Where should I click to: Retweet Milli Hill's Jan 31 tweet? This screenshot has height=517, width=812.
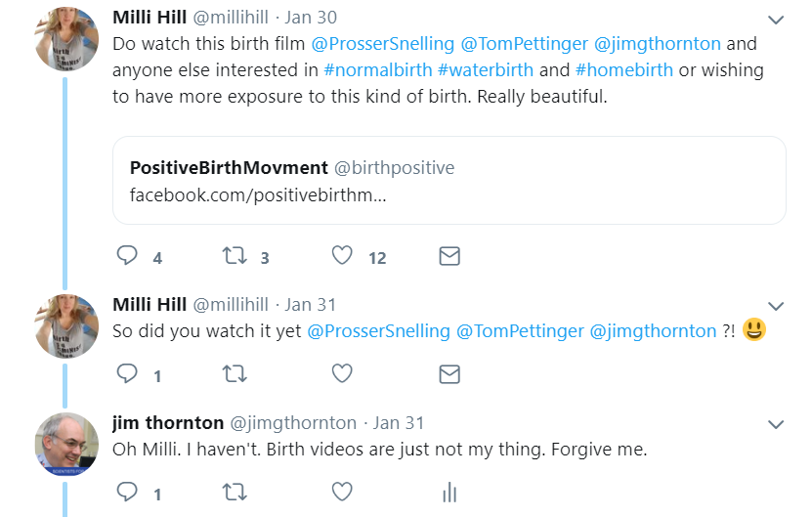235,373
